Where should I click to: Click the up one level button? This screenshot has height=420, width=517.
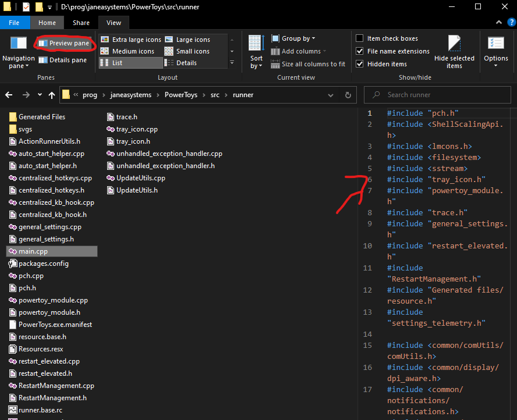coord(51,95)
